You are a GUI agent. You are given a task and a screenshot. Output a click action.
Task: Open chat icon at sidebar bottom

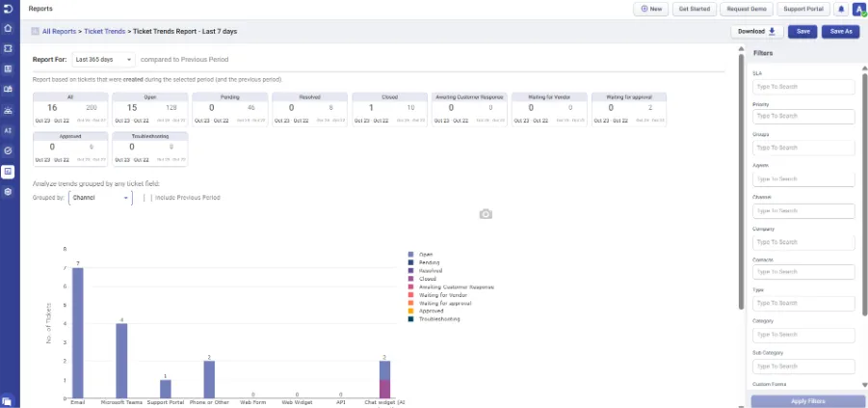[7, 400]
